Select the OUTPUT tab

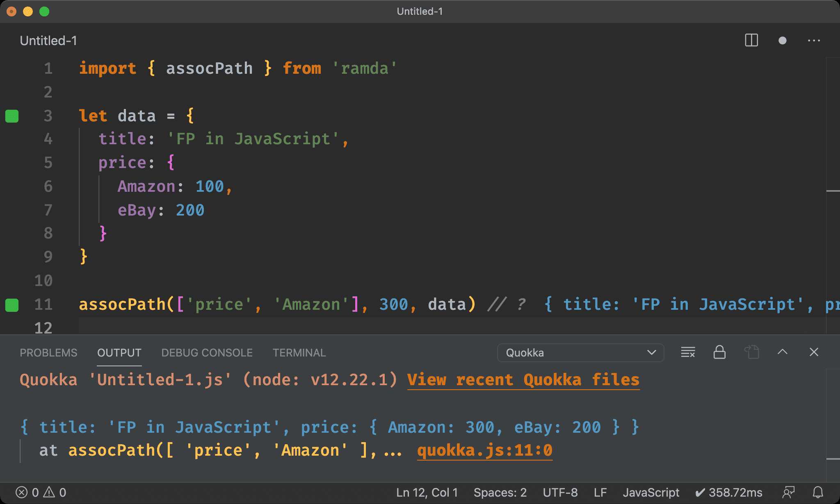(119, 353)
